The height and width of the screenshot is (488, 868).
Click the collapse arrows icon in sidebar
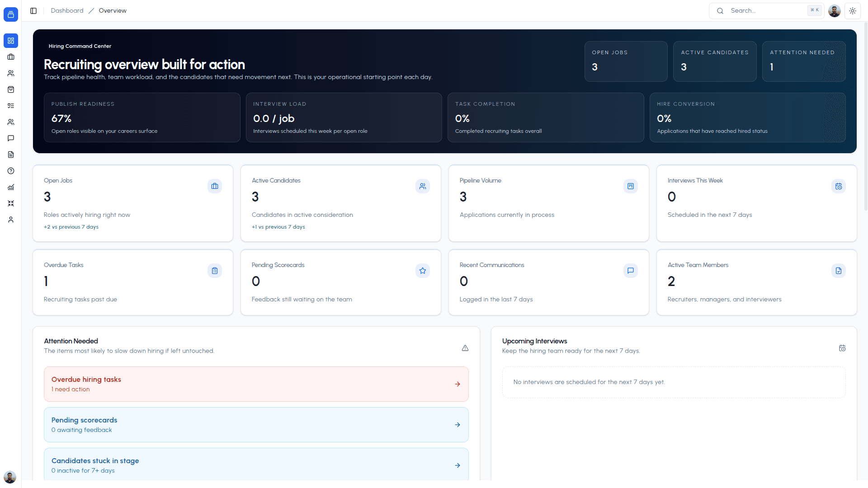pos(11,203)
